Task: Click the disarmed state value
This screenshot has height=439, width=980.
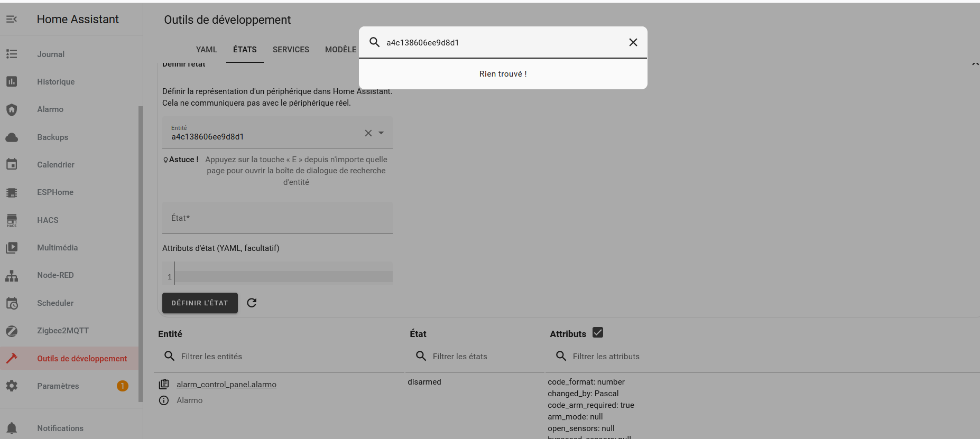Action: (x=424, y=382)
